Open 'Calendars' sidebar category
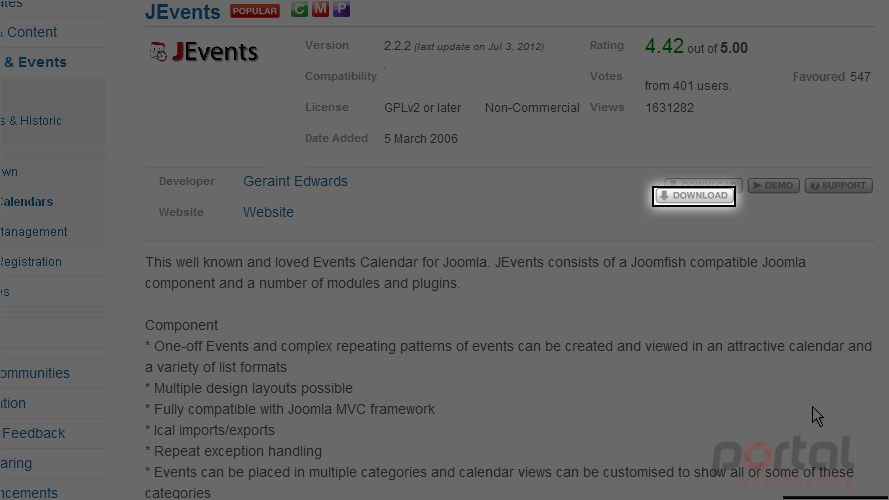Viewport: 889px width, 500px height. coord(26,202)
